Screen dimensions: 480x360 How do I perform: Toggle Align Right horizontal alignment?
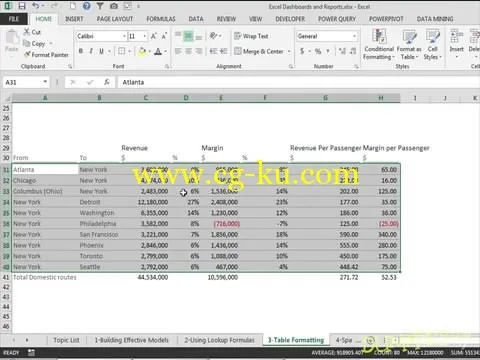tap(199, 51)
